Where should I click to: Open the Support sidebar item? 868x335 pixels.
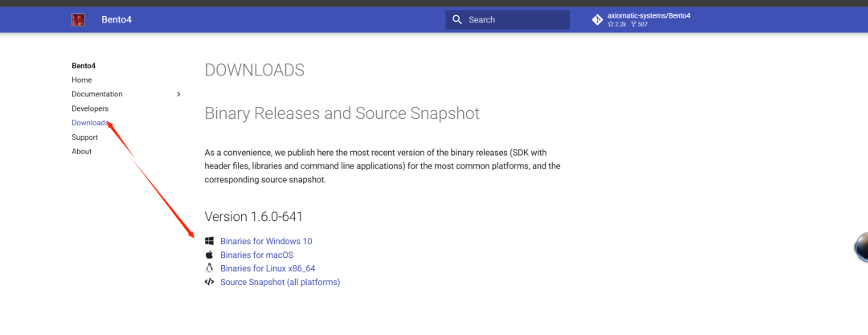[84, 137]
